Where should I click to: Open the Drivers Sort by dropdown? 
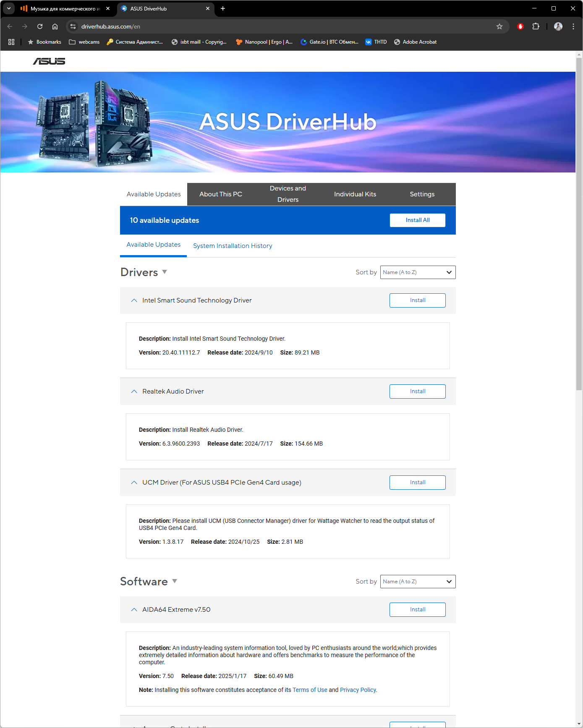click(418, 272)
